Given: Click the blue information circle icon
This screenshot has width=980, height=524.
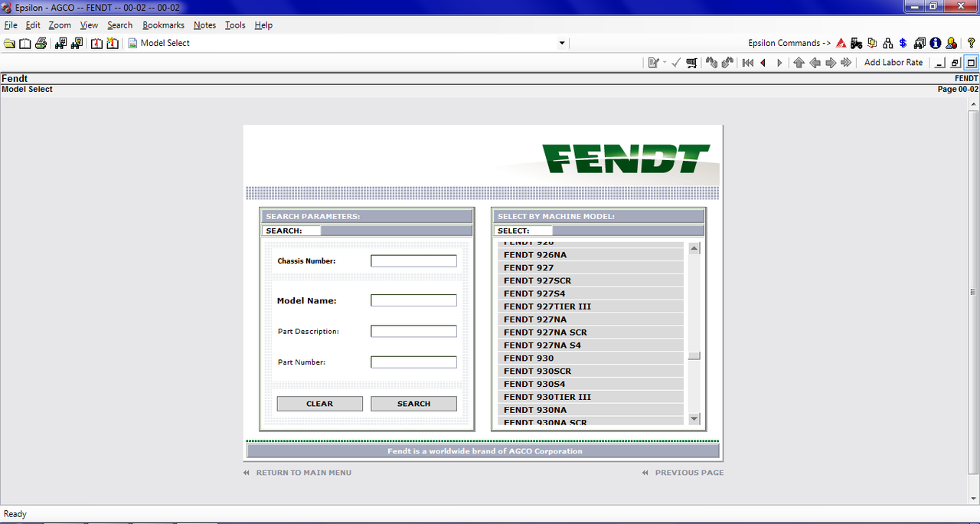Looking at the screenshot, I should (x=936, y=43).
